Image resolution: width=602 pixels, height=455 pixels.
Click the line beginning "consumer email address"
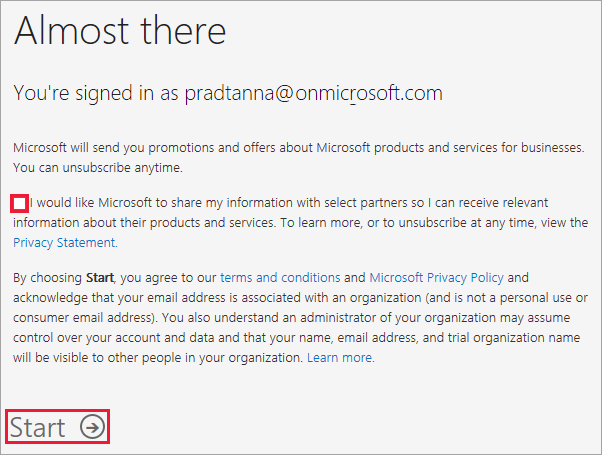point(291,318)
